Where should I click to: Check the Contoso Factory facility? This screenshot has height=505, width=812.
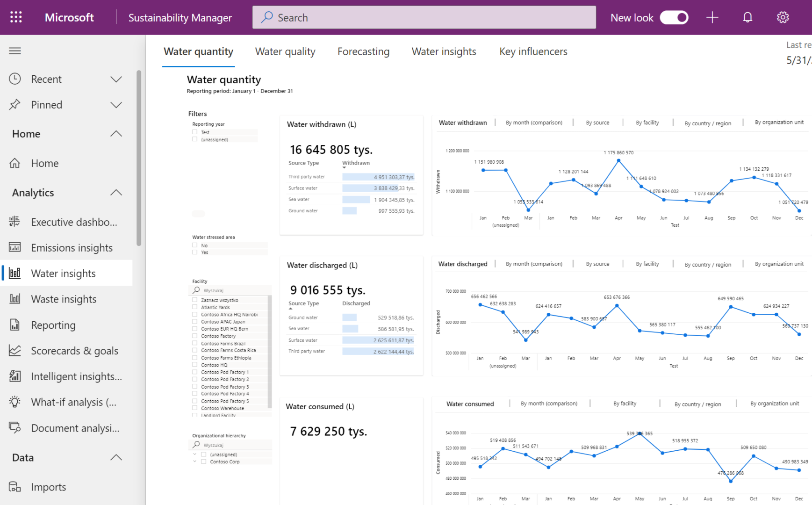coord(195,336)
